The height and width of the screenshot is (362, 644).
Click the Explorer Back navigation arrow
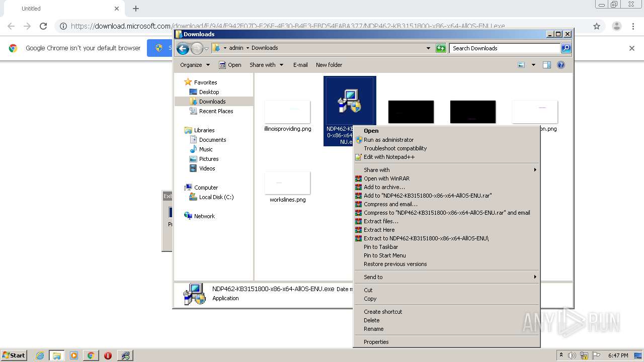(x=183, y=48)
